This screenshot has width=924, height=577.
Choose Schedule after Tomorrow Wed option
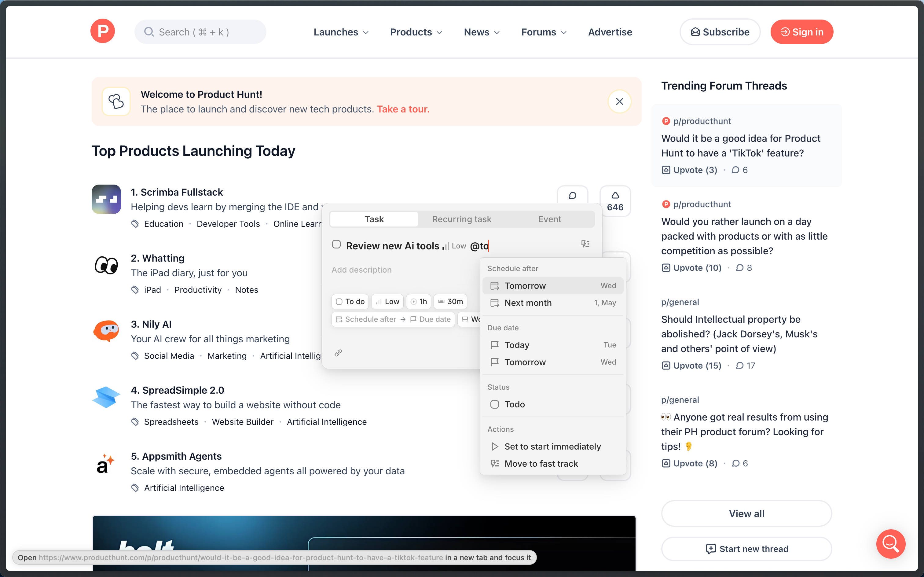552,286
